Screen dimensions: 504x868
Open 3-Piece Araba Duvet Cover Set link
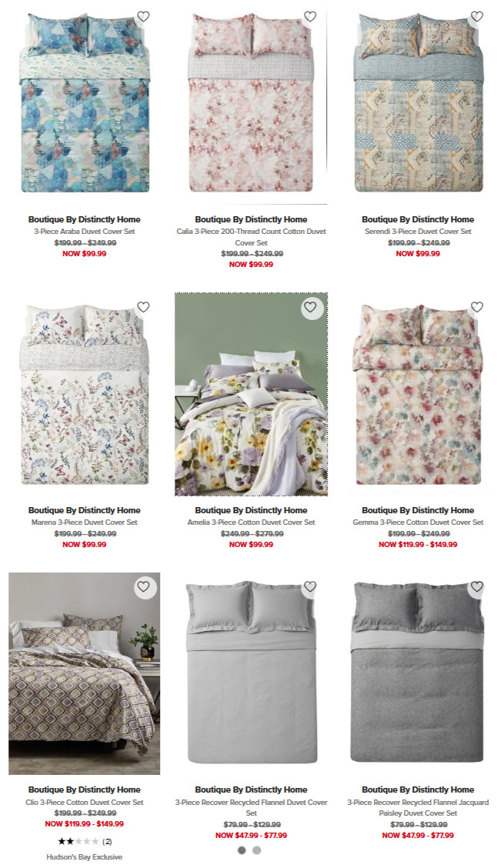(84, 232)
